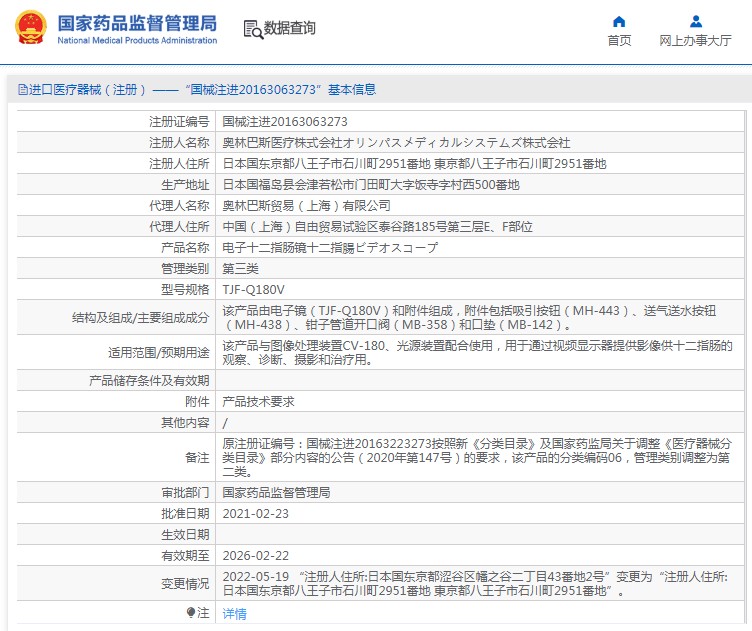Viewport: 752px width, 631px height.
Task: Click the 产品储存条件及有效期 label
Action: tap(149, 381)
